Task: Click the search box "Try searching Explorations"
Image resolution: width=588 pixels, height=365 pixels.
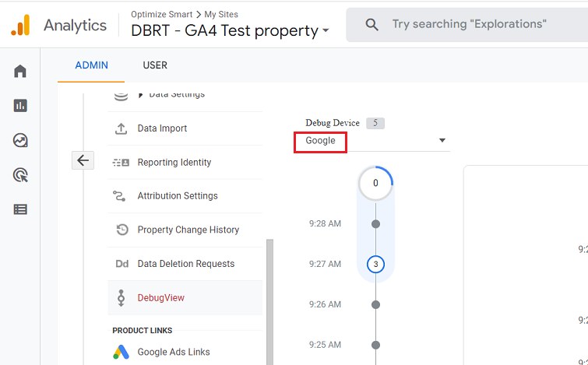Action: tap(469, 24)
